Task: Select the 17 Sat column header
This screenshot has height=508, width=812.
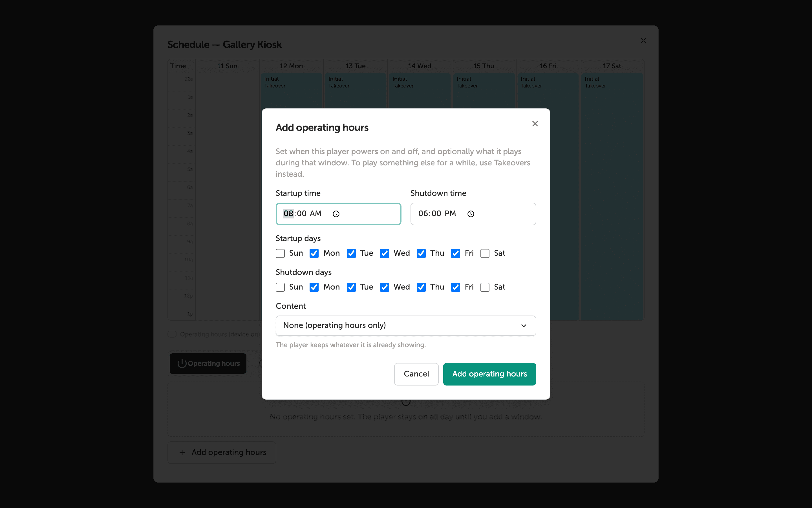Action: point(612,66)
